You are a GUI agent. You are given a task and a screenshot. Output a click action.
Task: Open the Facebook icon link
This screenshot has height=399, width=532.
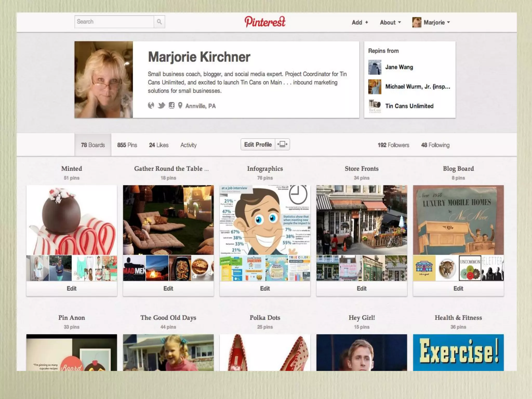[171, 105]
